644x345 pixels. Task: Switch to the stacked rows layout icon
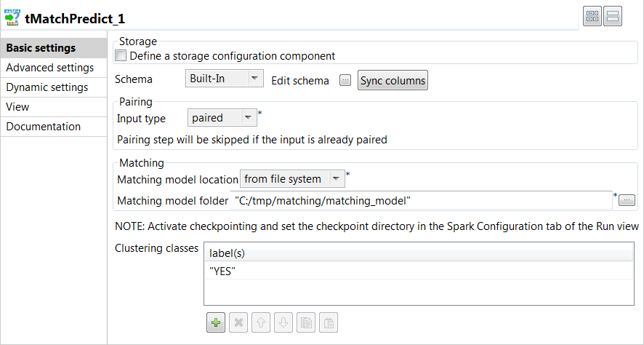pos(613,17)
